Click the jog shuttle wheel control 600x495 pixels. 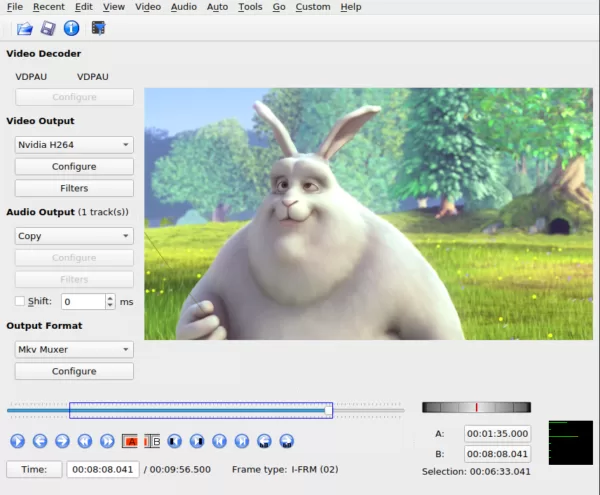point(476,407)
